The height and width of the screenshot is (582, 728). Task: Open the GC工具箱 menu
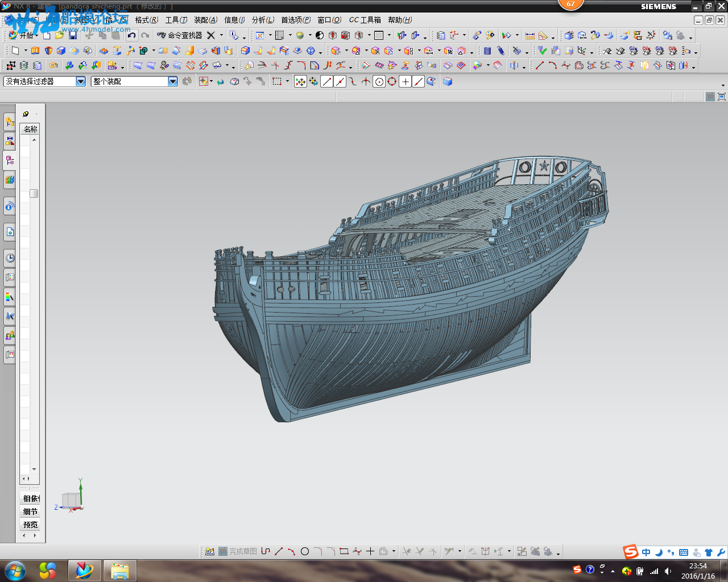365,20
